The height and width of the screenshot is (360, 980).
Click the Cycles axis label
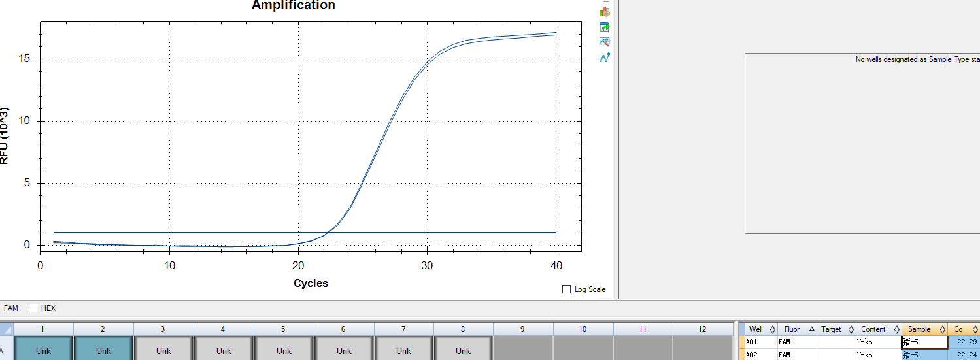pyautogui.click(x=311, y=283)
